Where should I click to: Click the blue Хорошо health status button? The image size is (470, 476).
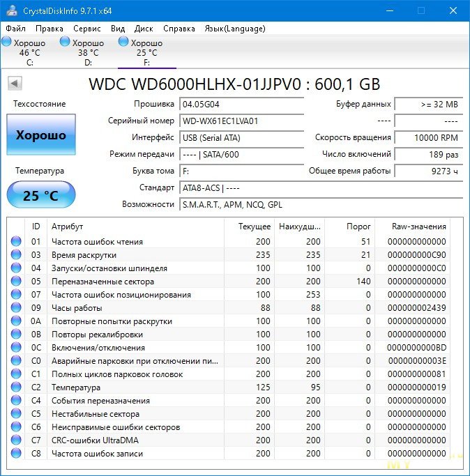[40, 135]
